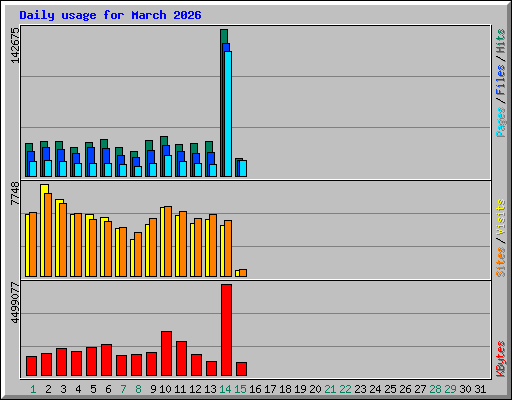Image resolution: width=512 pixels, height=400 pixels.
Task: Click the KBytes legend label
Action: coord(501,359)
